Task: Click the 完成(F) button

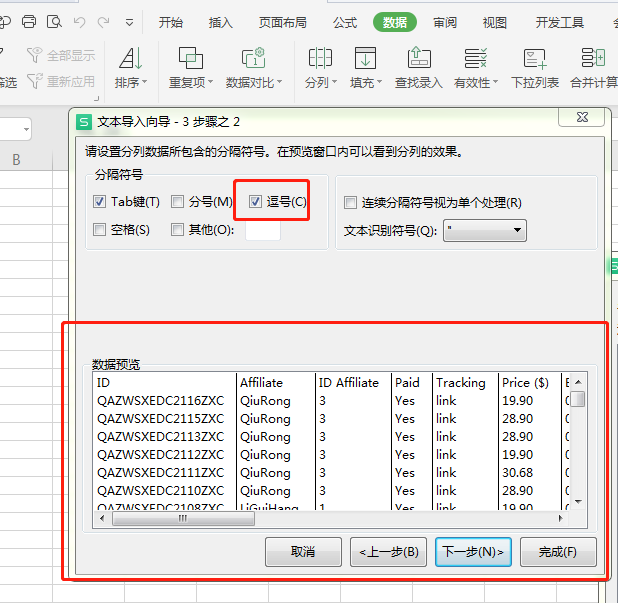Action: (558, 552)
